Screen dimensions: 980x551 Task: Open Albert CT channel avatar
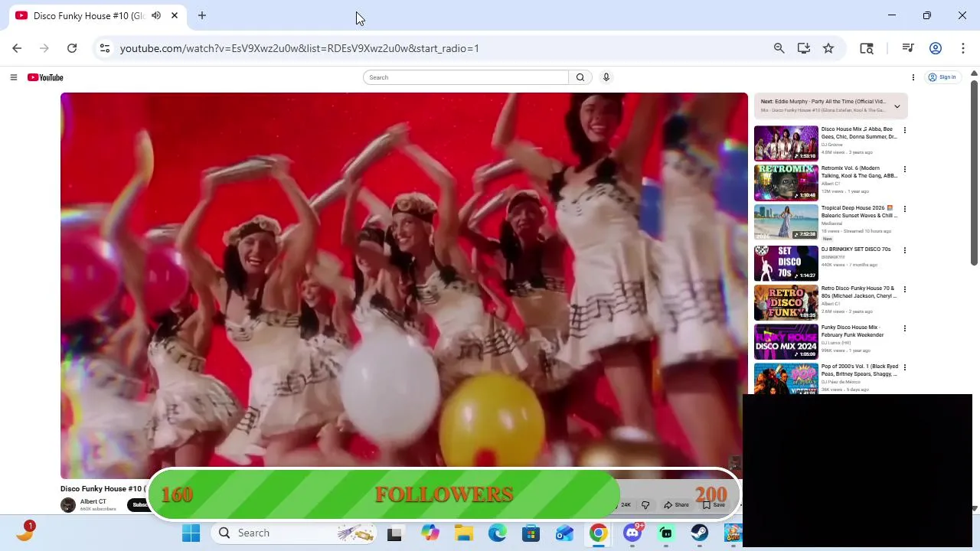[x=68, y=505]
